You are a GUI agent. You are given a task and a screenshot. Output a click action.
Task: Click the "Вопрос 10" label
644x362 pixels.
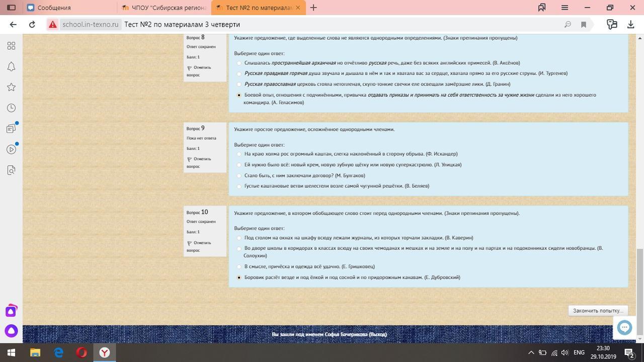(x=197, y=212)
